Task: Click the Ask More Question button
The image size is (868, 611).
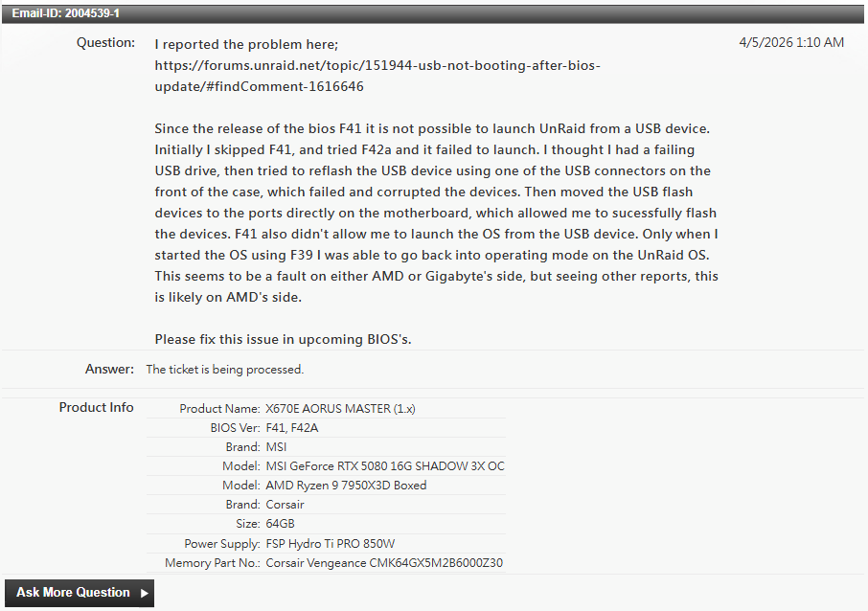Action: [x=80, y=593]
